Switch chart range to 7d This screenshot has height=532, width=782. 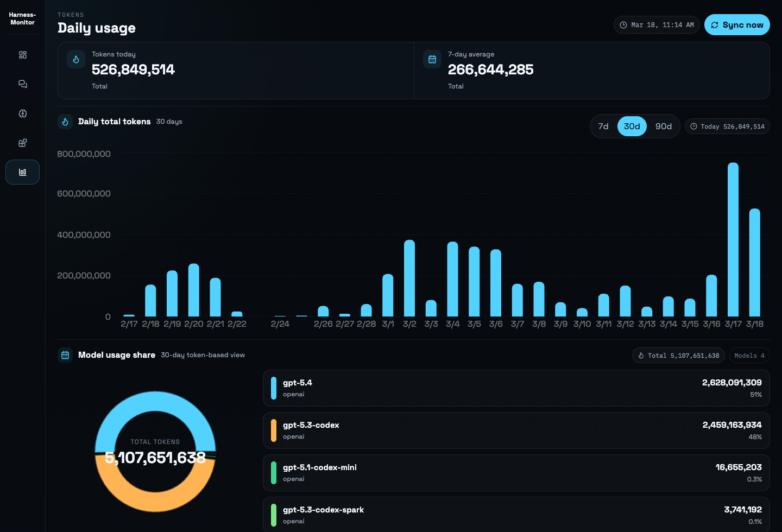point(603,126)
